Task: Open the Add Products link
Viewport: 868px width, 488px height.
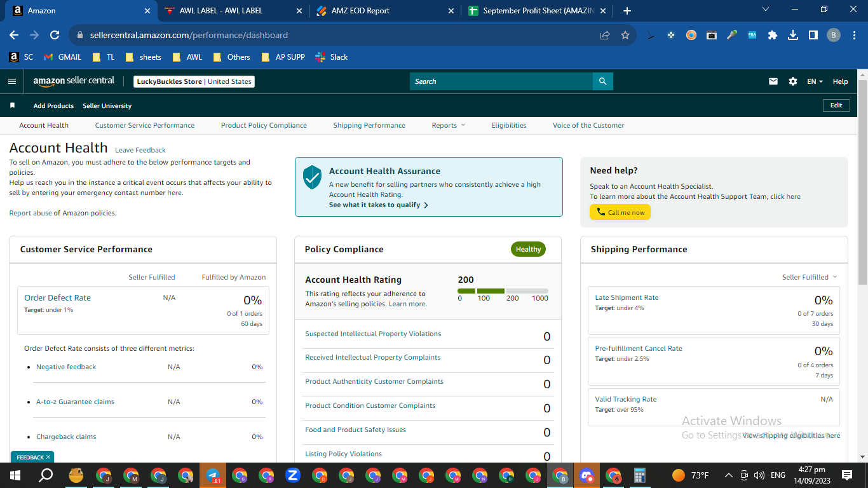Action: (53, 106)
